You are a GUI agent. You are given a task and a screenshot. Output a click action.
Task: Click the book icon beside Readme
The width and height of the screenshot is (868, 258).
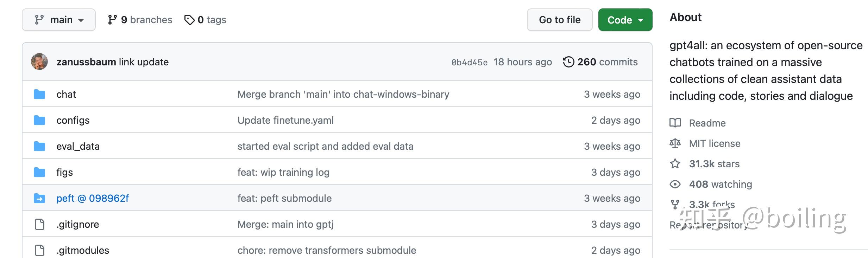click(x=675, y=123)
